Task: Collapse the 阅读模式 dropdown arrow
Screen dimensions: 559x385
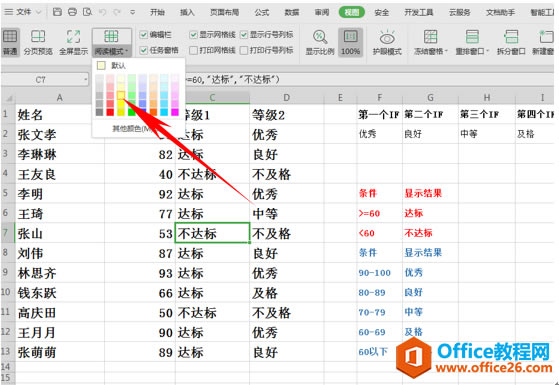Action: point(127,52)
